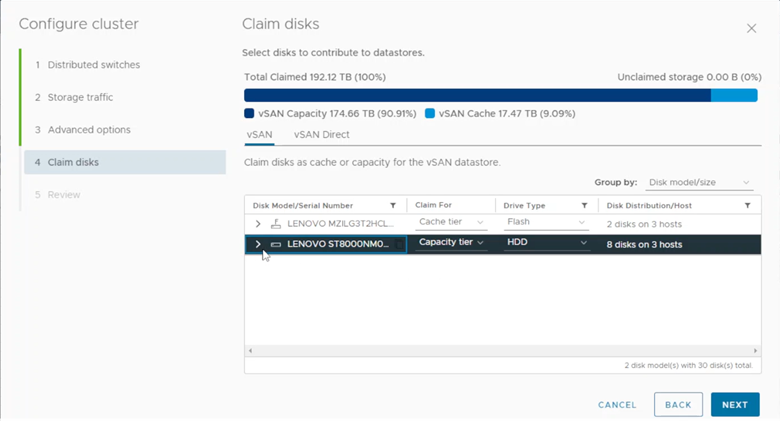Open the Group by dropdown
Viewport: 780px width, 421px height.
699,183
